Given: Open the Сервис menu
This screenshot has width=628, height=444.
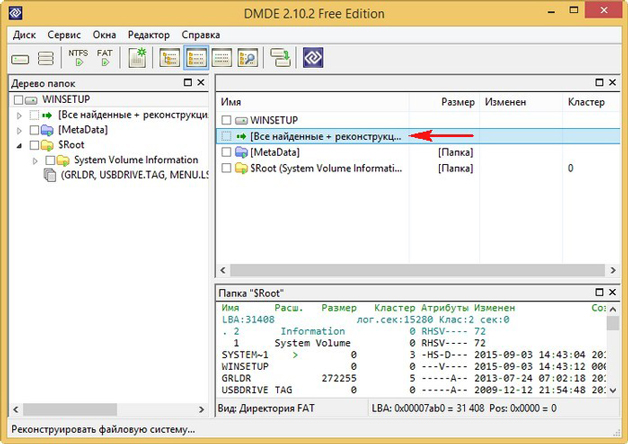Looking at the screenshot, I should click(x=64, y=34).
